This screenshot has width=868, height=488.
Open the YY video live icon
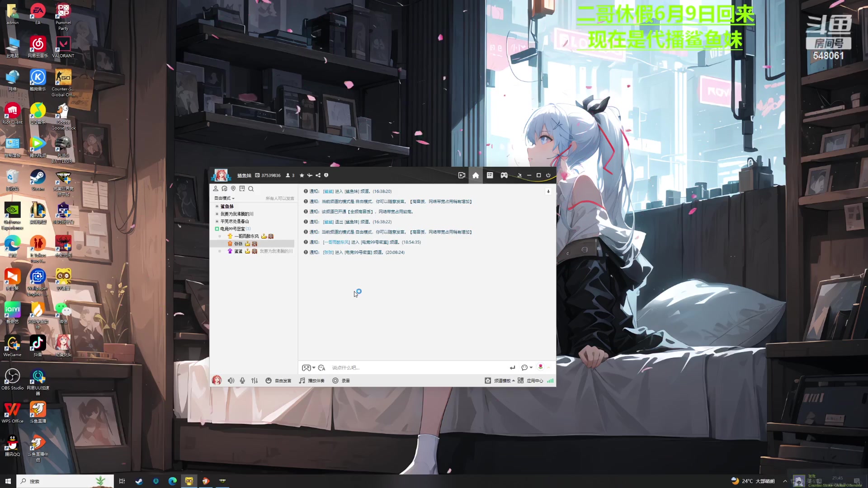pyautogui.click(x=462, y=175)
